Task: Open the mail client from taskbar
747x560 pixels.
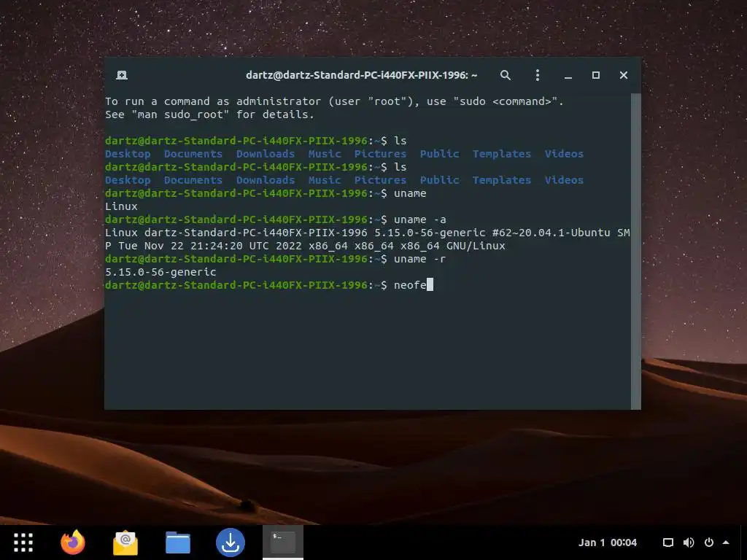Action: tap(125, 542)
